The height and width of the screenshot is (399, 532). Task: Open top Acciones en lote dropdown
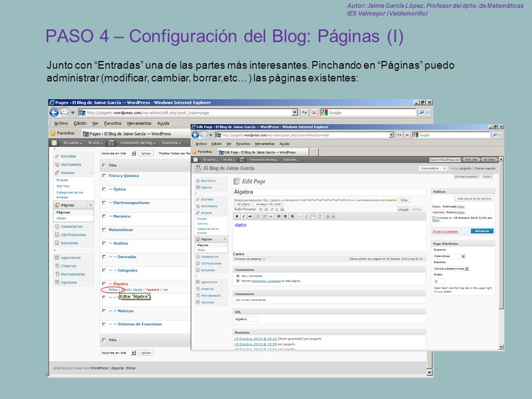coord(118,154)
